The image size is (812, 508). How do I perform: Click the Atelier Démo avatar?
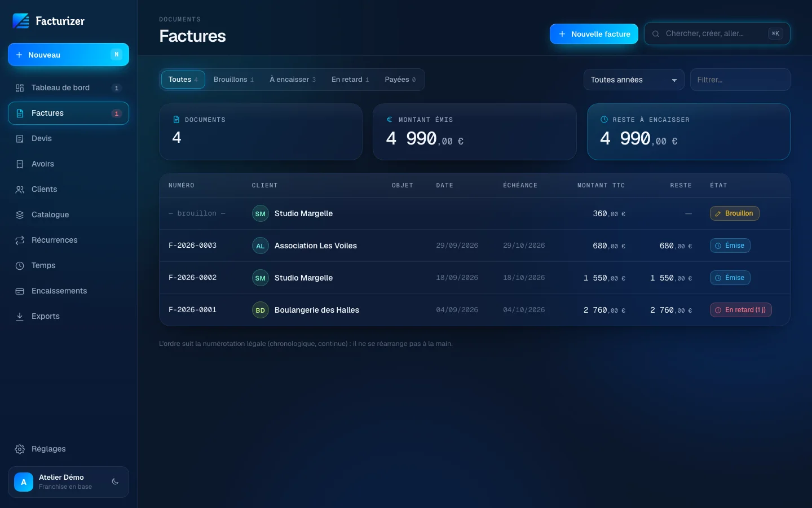24,482
